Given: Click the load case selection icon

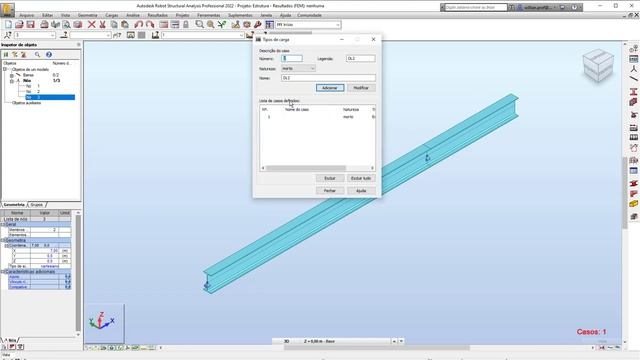Looking at the screenshot, I should click(155, 35).
